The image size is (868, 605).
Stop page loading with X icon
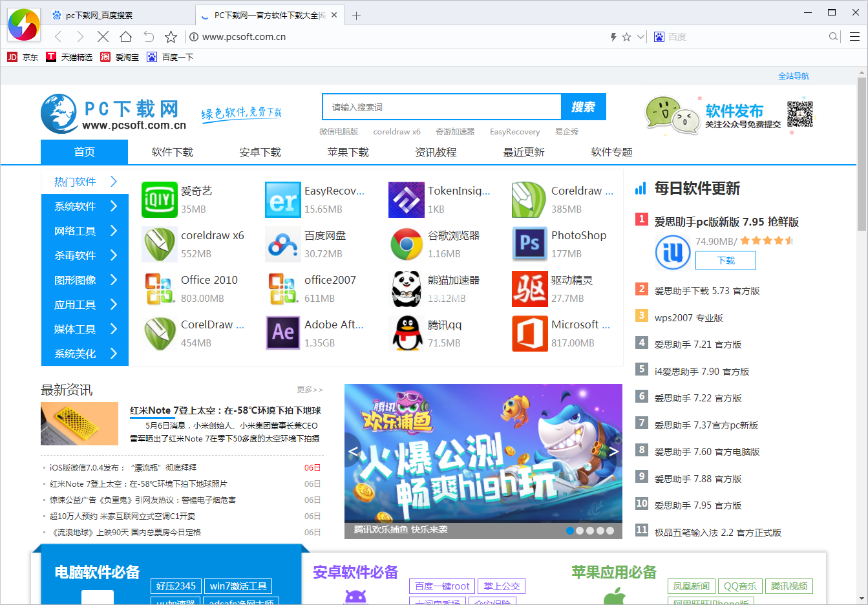103,37
